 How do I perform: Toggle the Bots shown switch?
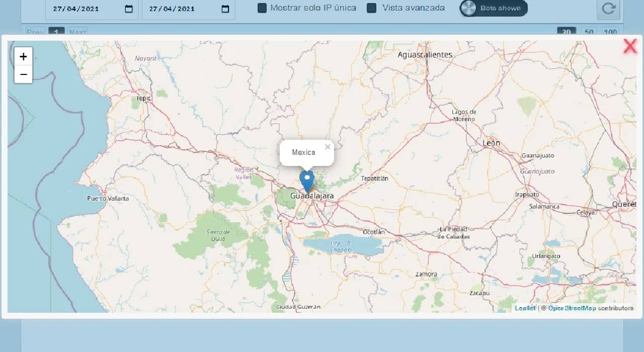point(493,9)
